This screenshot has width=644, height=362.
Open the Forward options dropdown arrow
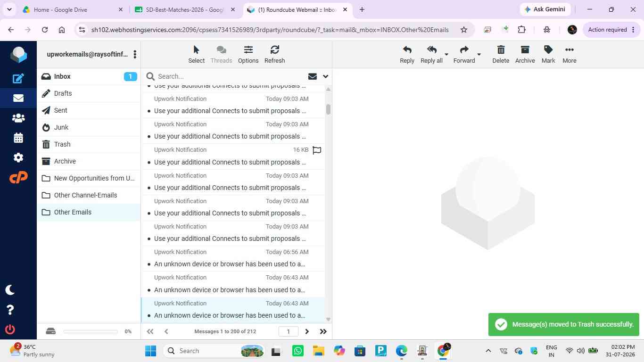tap(479, 54)
